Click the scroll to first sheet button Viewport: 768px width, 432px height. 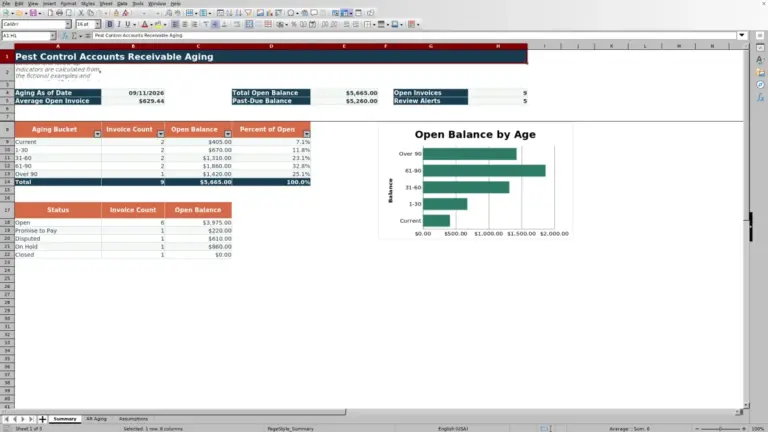pos(6,419)
